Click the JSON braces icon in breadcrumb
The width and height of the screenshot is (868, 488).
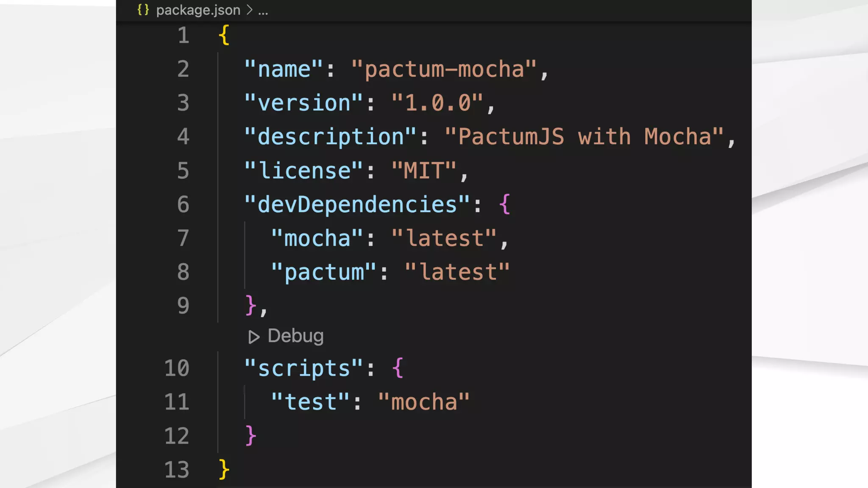[143, 10]
